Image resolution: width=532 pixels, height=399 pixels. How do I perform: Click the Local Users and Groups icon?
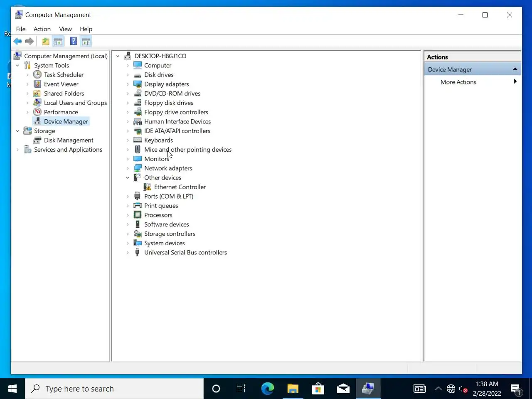(37, 103)
